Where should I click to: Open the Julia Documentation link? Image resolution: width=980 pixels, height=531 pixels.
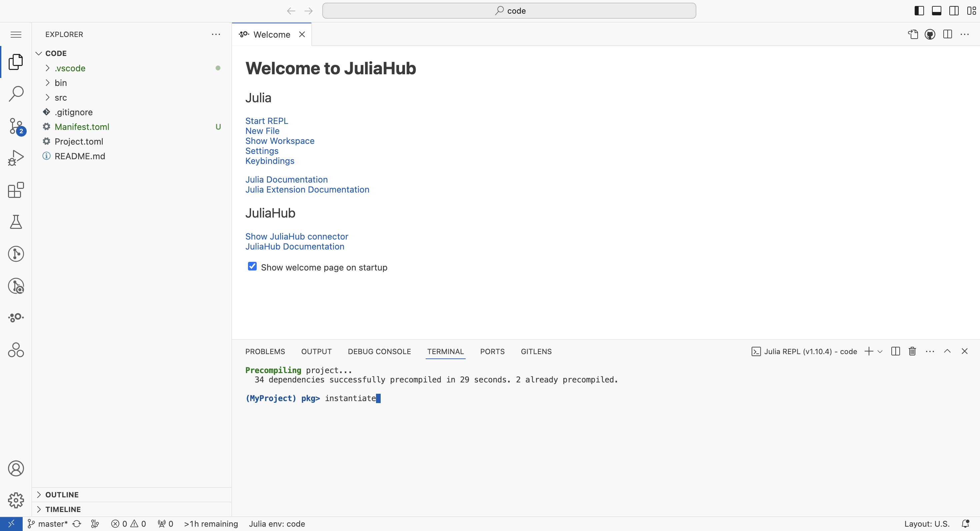[286, 180]
